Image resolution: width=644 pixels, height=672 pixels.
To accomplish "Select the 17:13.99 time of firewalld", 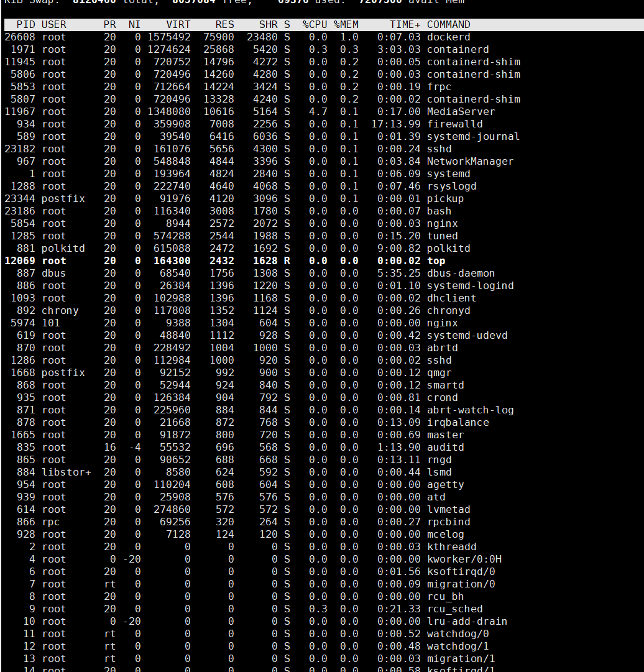I will click(395, 124).
